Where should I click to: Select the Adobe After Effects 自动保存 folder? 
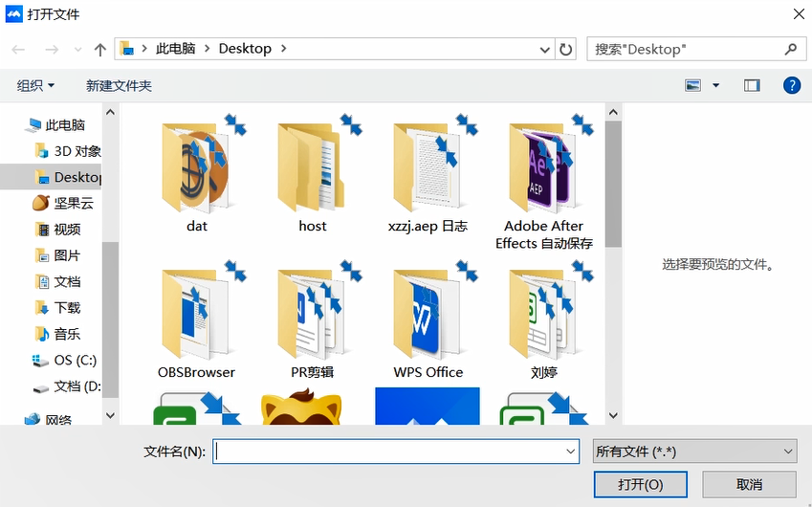[x=544, y=183]
